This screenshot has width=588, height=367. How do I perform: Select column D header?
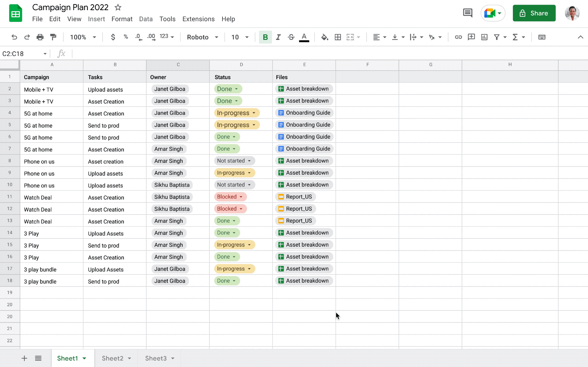click(241, 65)
